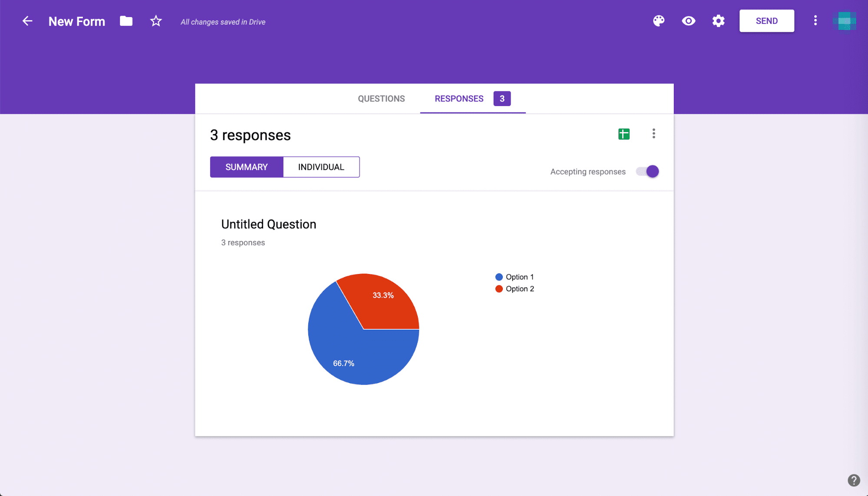Switch to the INDIVIDUAL responses view
Screen dimensions: 868x496
click(x=321, y=167)
